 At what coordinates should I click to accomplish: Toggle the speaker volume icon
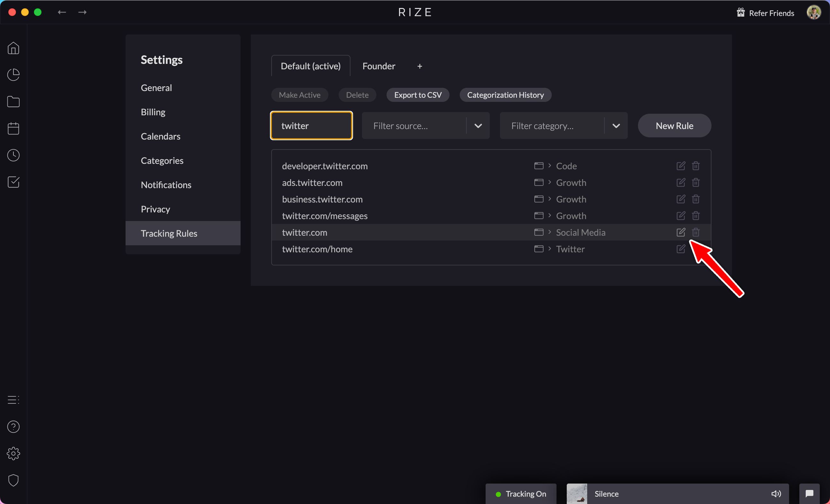(776, 493)
